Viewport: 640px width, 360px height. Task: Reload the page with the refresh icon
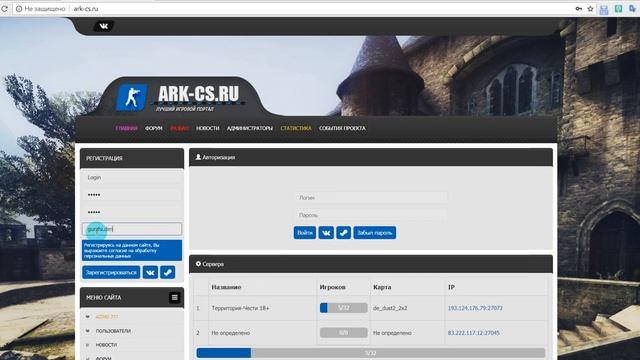coord(4,9)
